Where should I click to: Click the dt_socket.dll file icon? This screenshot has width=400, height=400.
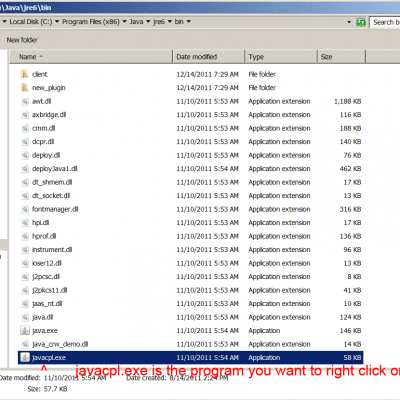pos(25,196)
